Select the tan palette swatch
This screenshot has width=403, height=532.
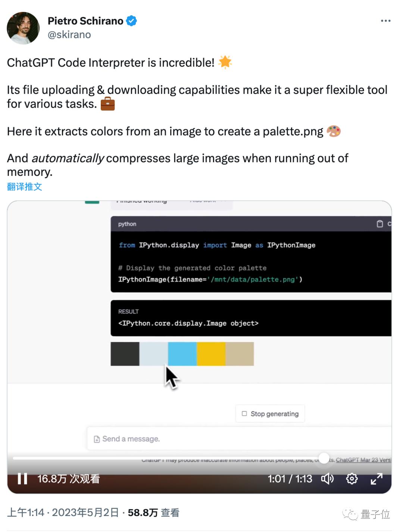click(240, 354)
